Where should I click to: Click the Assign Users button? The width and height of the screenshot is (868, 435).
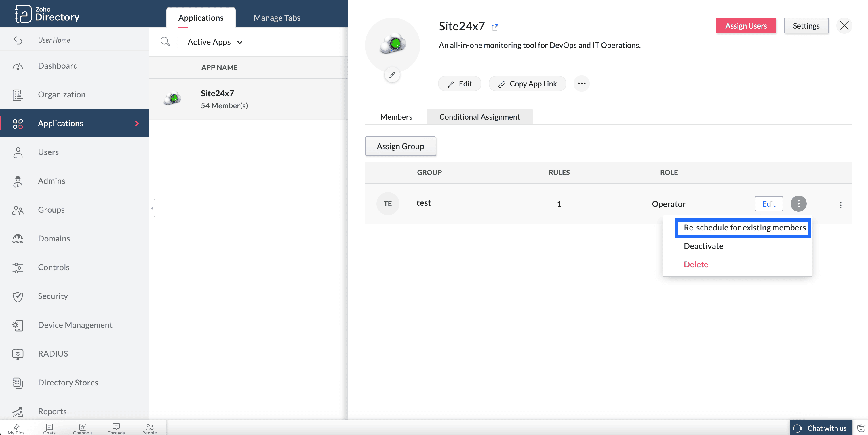(x=746, y=26)
